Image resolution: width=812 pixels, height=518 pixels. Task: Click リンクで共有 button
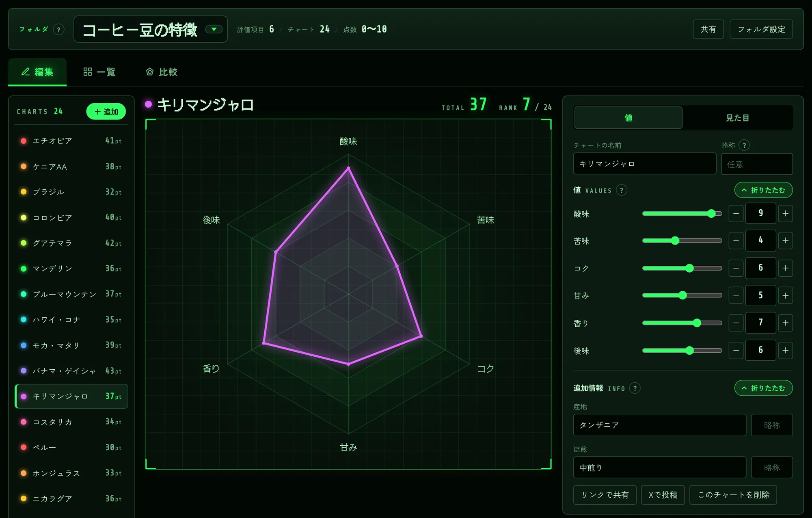[x=605, y=495]
